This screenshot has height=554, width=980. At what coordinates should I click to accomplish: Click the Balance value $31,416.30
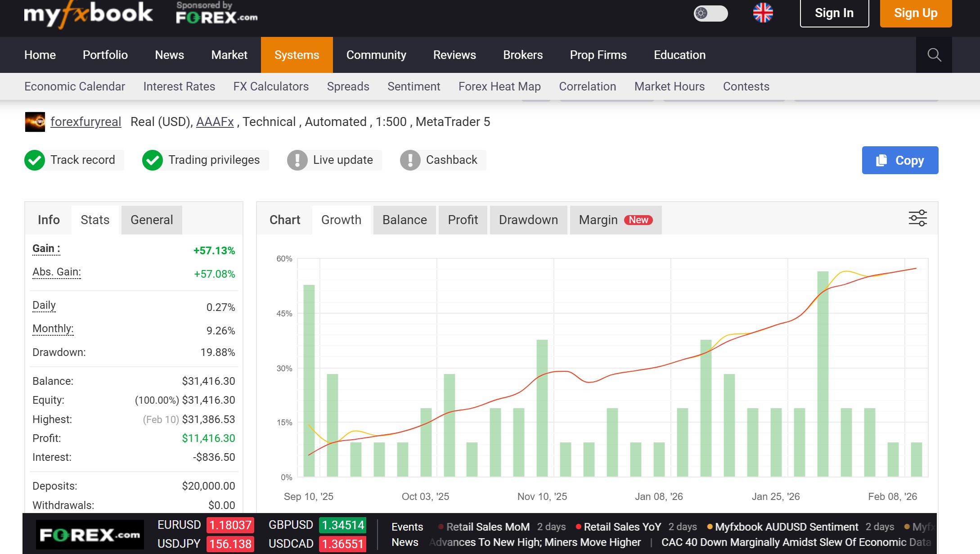point(208,381)
